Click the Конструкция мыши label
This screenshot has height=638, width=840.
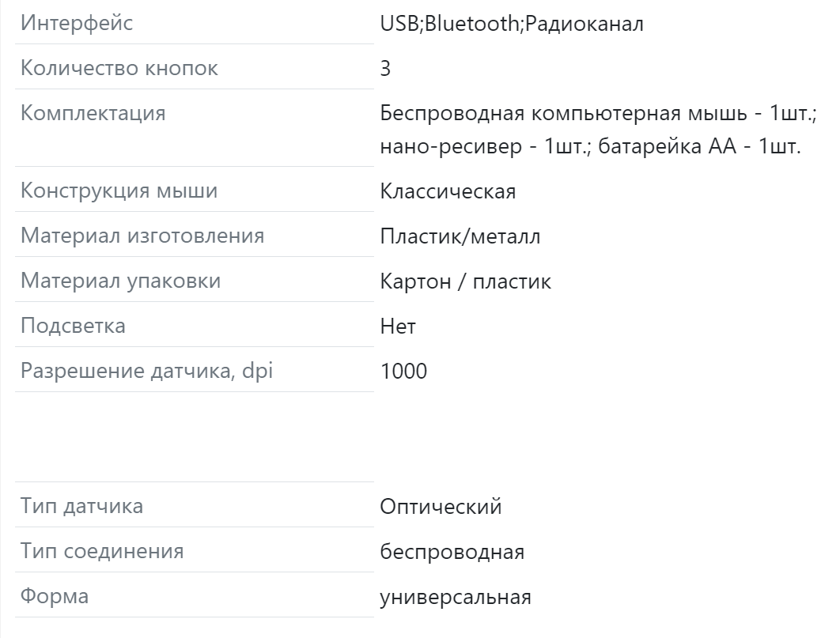(x=119, y=191)
